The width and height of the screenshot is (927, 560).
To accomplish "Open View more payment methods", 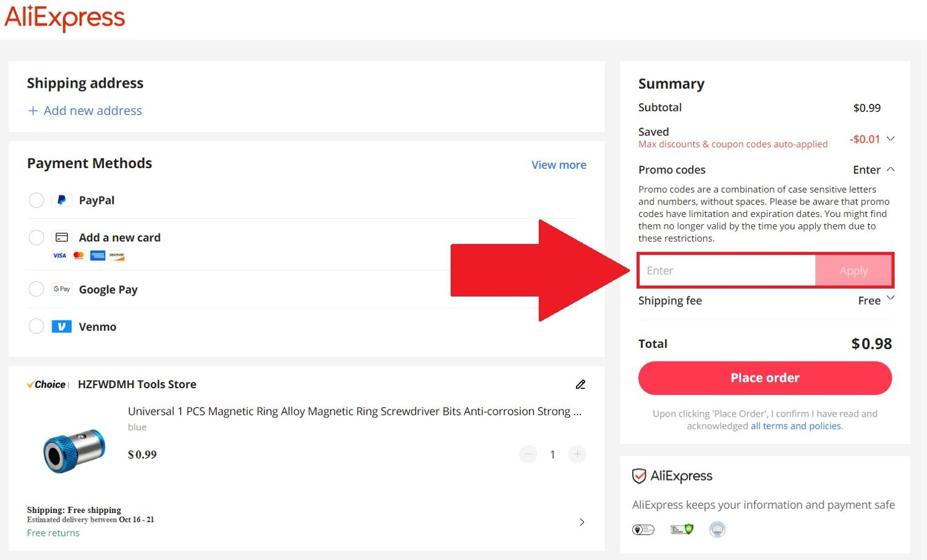I will [x=559, y=165].
